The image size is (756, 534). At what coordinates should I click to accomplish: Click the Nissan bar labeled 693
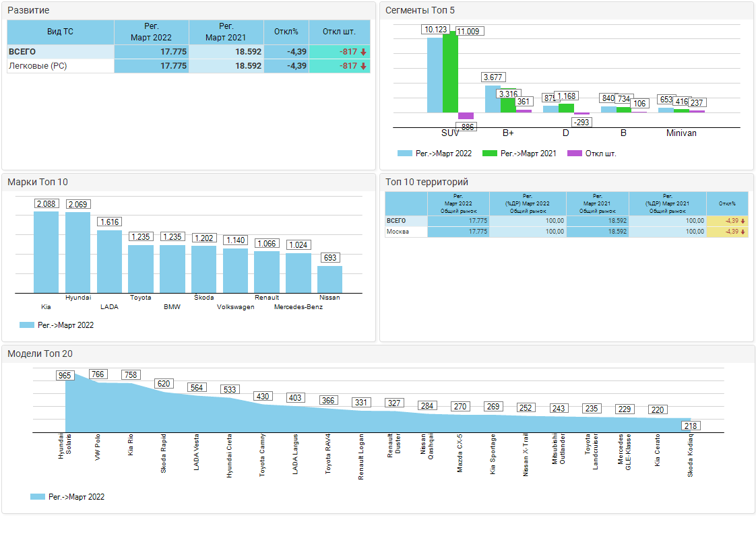tap(329, 279)
